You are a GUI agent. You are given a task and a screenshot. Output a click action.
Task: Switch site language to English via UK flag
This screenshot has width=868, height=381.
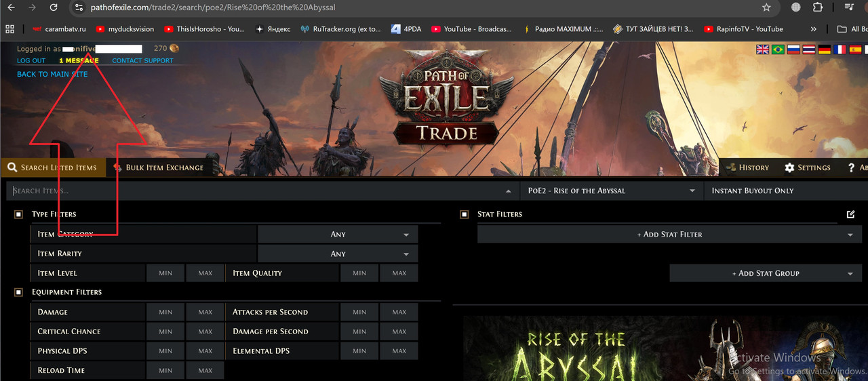point(762,49)
